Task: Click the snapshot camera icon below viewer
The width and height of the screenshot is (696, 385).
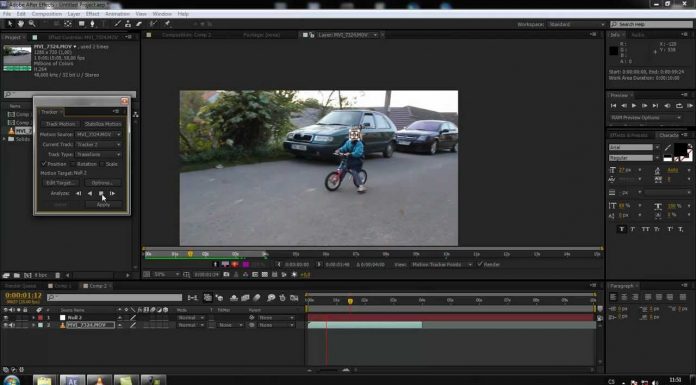Action: click(226, 275)
